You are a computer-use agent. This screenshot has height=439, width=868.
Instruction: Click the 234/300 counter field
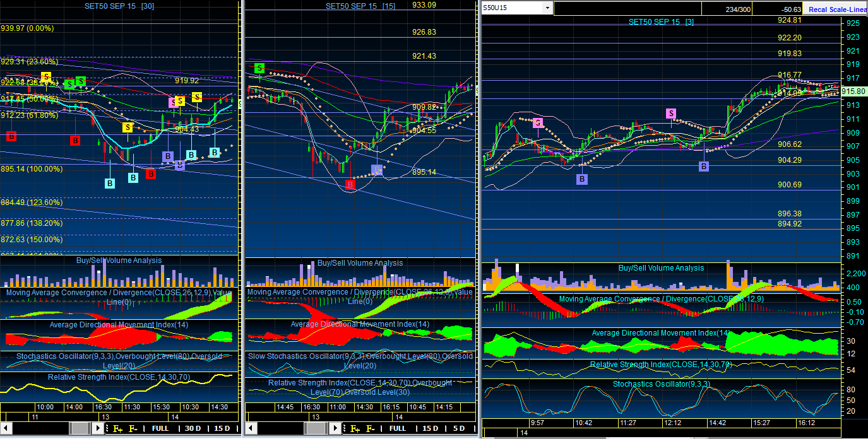click(x=728, y=9)
